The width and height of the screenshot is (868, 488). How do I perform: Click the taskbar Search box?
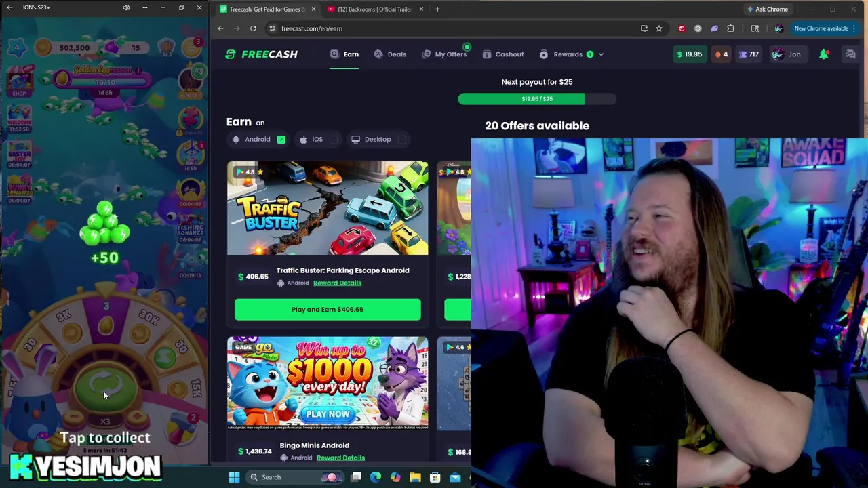294,477
